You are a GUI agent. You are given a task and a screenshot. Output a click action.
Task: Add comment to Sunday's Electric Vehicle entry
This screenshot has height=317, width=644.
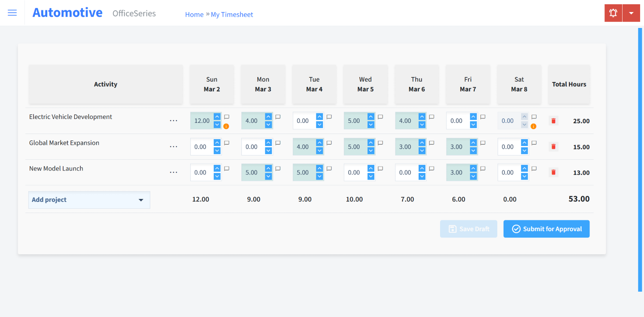[227, 116]
